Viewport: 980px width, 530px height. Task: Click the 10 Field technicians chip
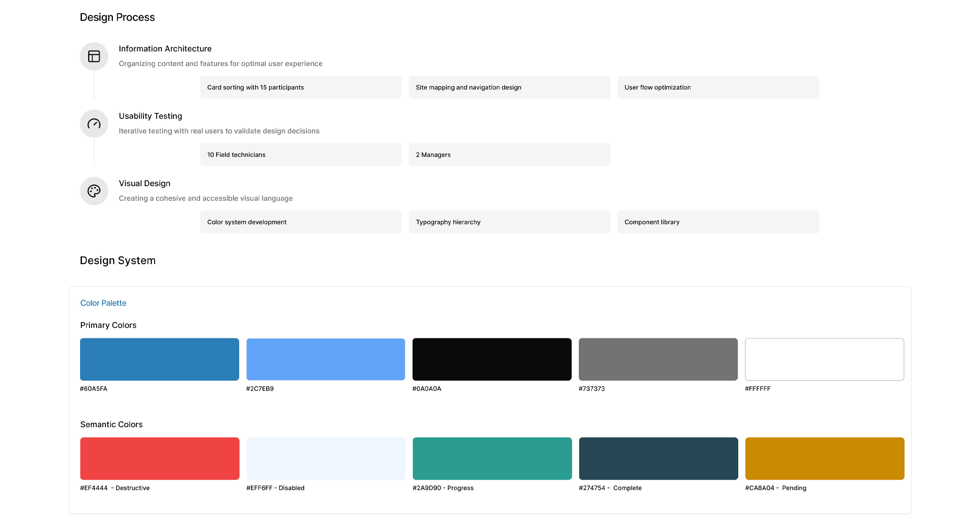(301, 155)
